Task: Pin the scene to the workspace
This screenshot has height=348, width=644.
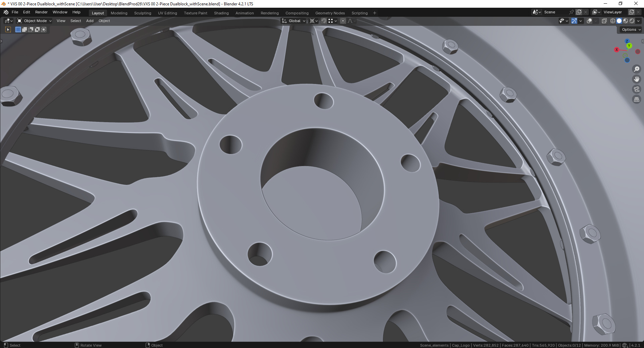Action: [x=572, y=12]
